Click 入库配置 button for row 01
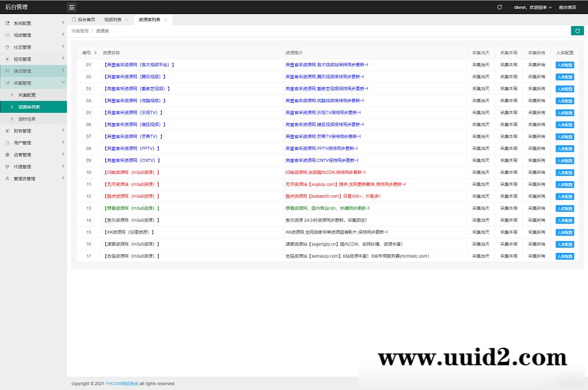This screenshot has width=588, height=390. [564, 65]
